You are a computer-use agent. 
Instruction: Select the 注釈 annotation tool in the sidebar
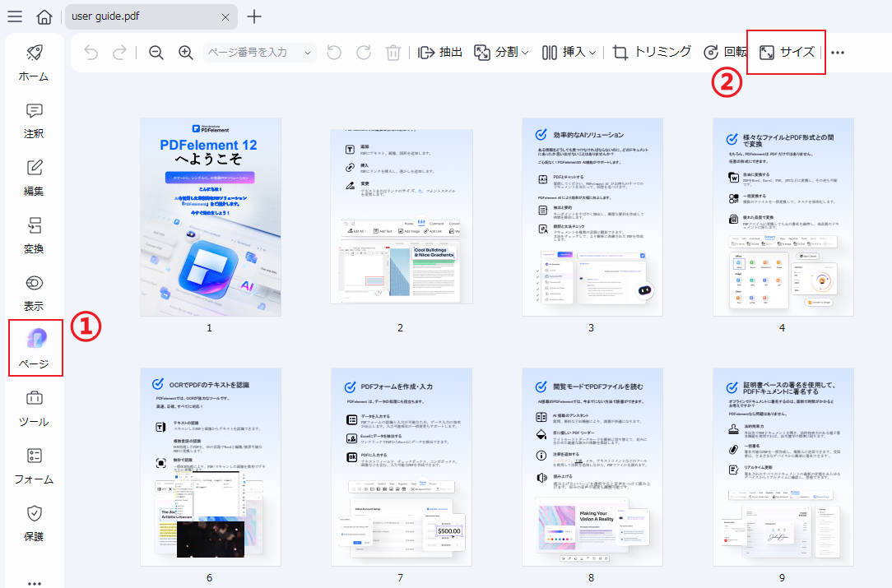[33, 120]
